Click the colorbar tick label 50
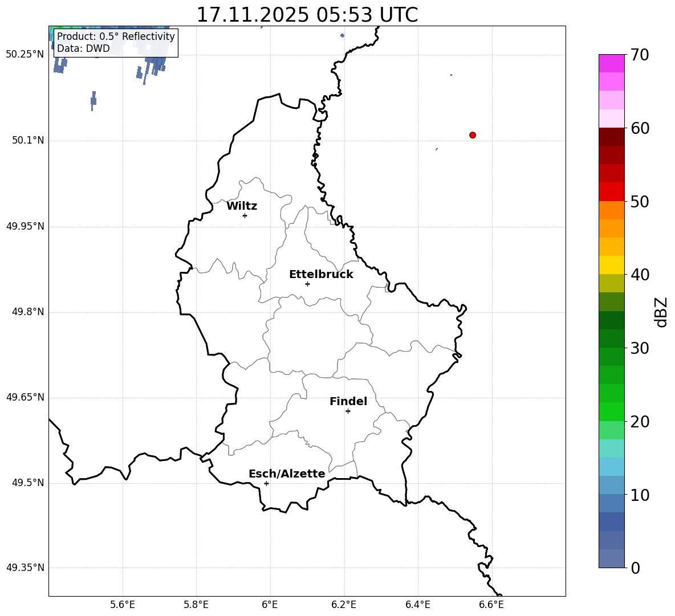The image size is (675, 616). tap(640, 201)
